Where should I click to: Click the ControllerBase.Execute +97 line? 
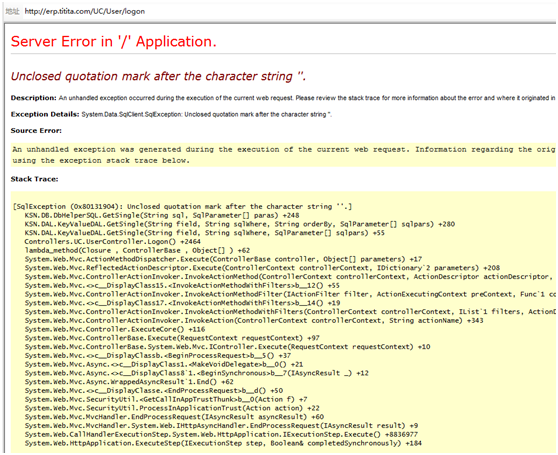click(172, 338)
